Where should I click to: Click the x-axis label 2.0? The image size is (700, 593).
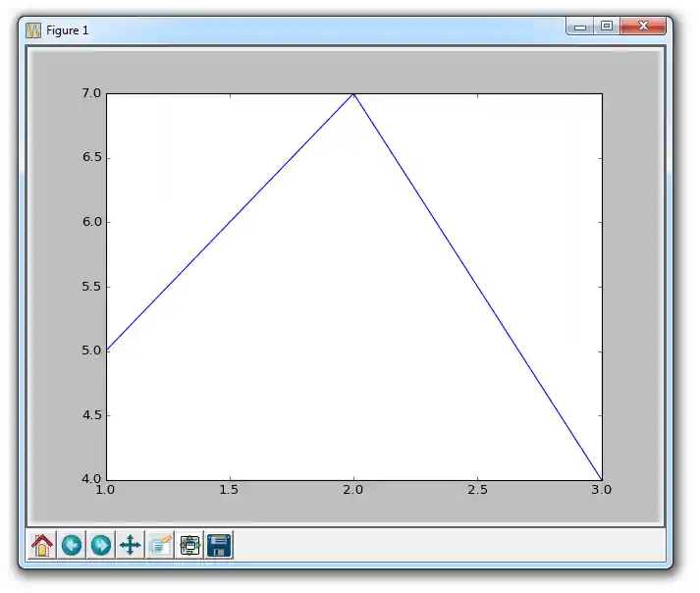(353, 490)
